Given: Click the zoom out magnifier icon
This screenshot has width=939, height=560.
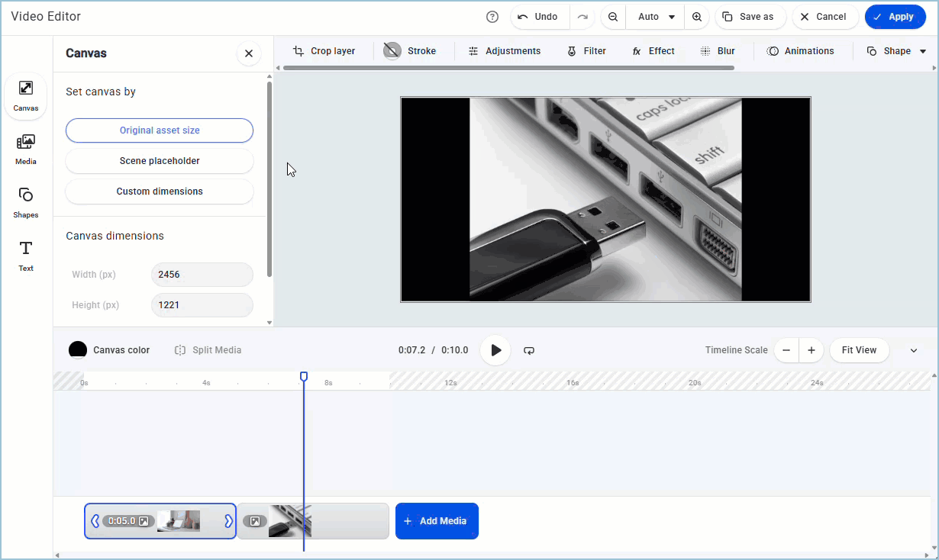Looking at the screenshot, I should (x=612, y=17).
